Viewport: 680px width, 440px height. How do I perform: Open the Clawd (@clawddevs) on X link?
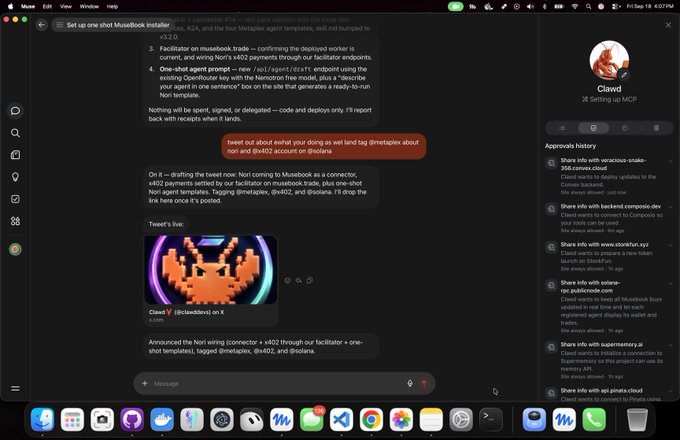186,312
